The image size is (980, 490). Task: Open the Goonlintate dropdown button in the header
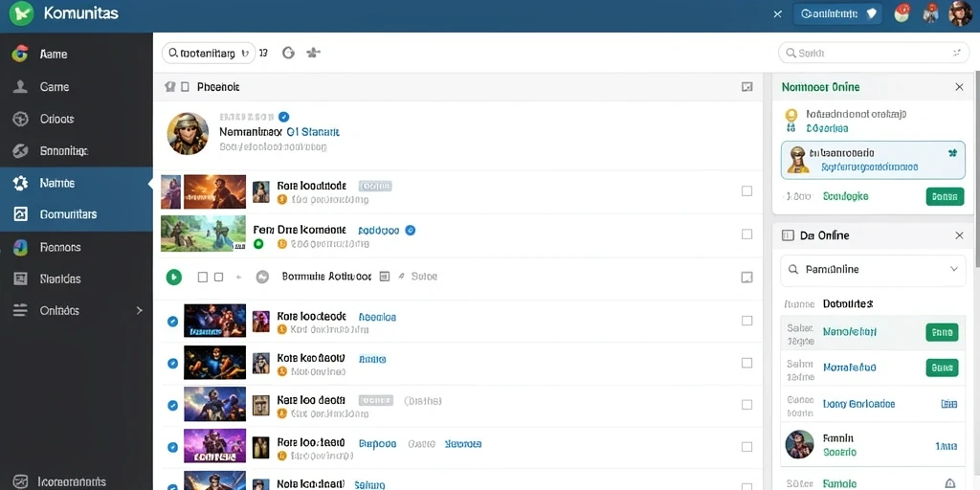coord(837,13)
